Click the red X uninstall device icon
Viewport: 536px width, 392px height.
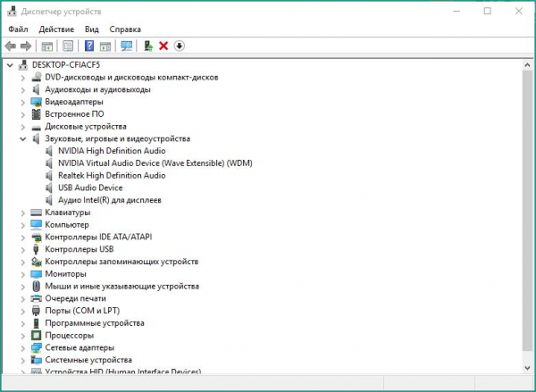tap(163, 46)
